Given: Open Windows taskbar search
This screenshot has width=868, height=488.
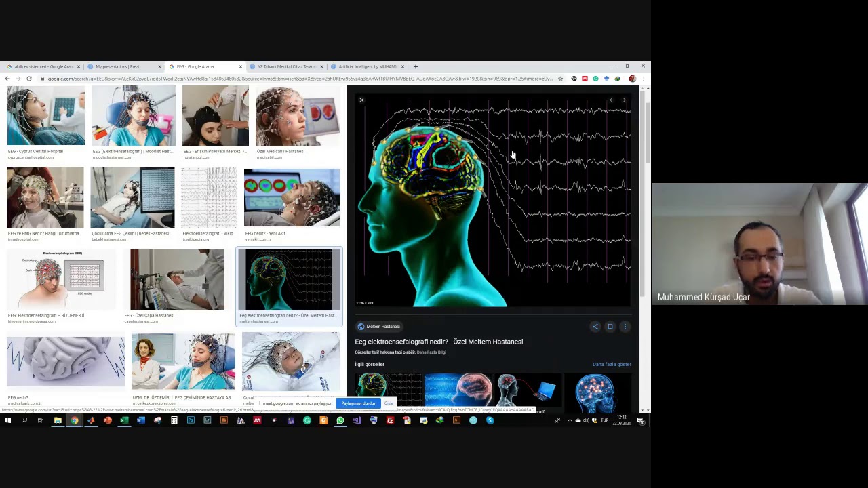Looking at the screenshot, I should tap(24, 420).
